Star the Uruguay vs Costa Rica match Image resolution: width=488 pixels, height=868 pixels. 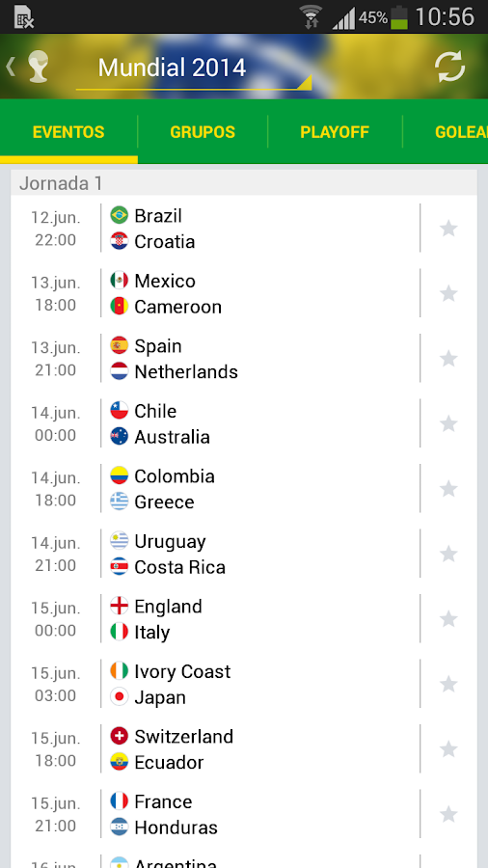[448, 555]
